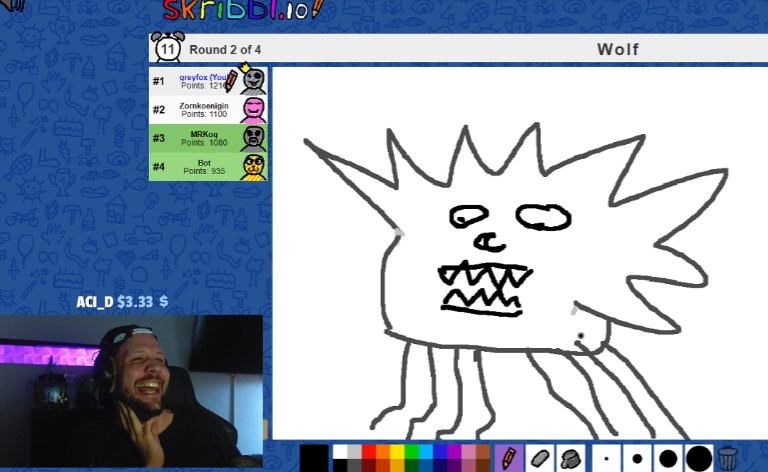Choose the largest brush size
768x472 pixels.
699,458
